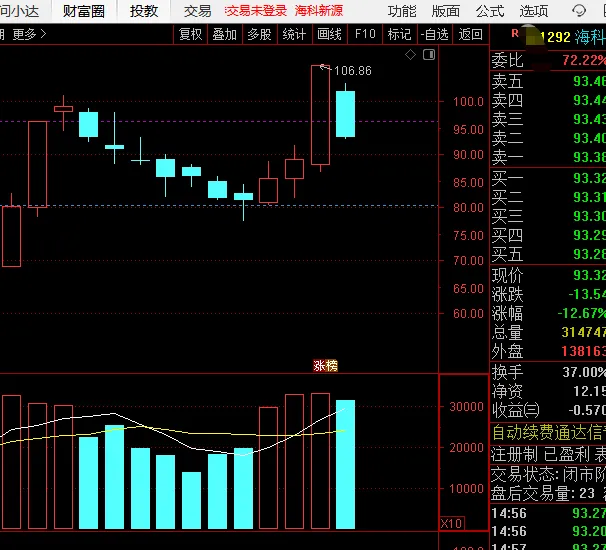Click the 106.86 high price label
Screen dimensions: 606x550
352,71
